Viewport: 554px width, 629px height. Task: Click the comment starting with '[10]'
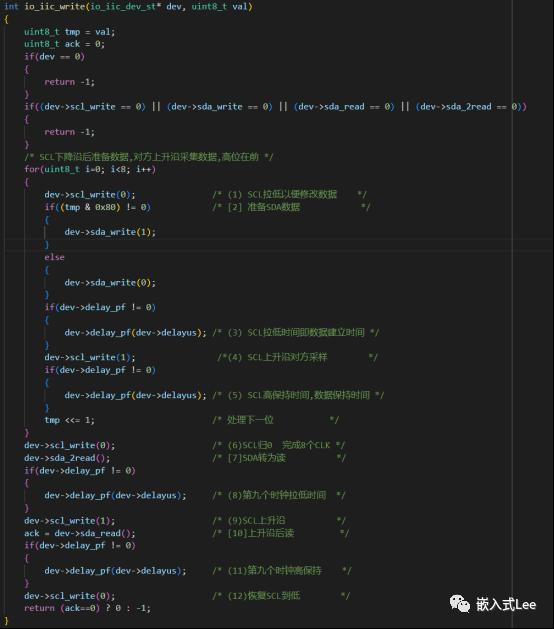(280, 533)
